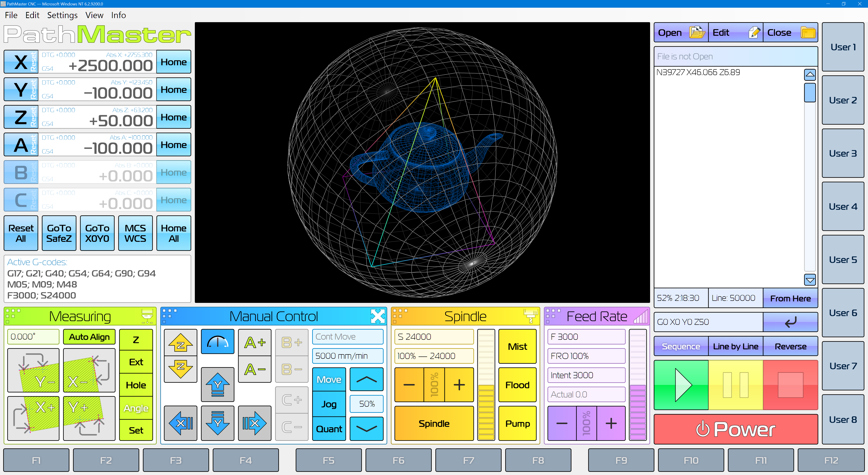This screenshot has width=868, height=475.
Task: Increase the jog step with the up chevron
Action: [366, 380]
